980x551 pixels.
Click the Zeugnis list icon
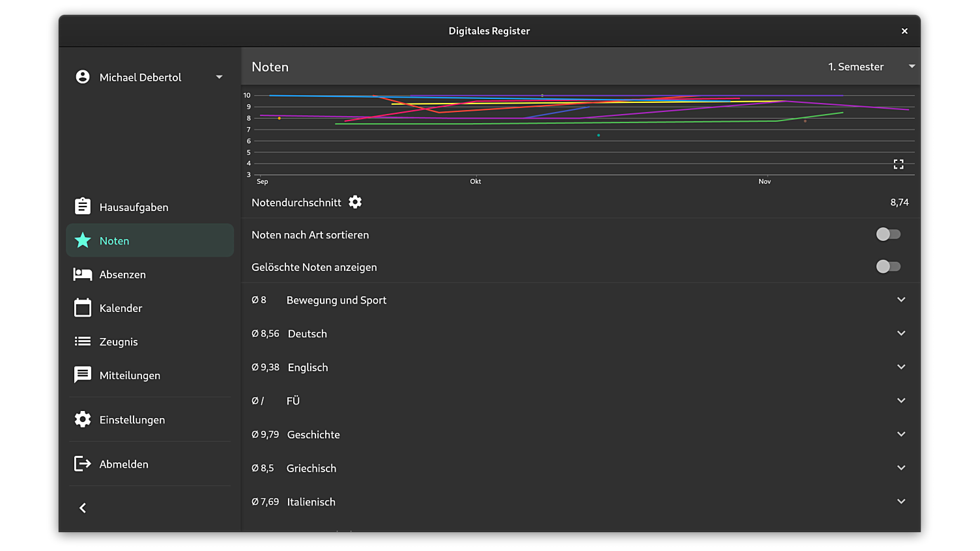83,341
